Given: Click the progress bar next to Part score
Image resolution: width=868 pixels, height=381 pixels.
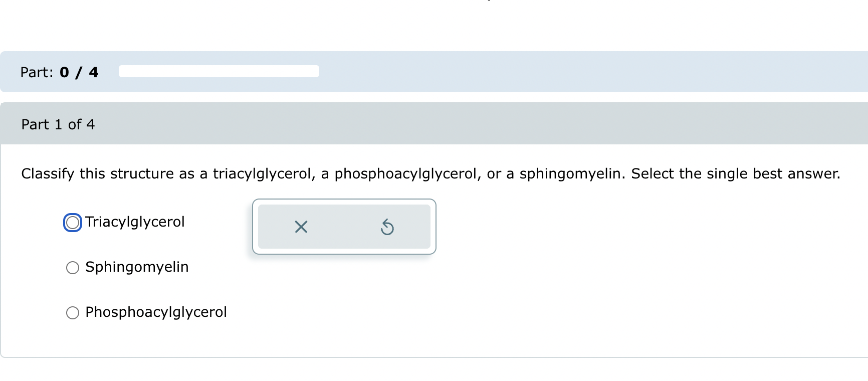Looking at the screenshot, I should point(219,71).
